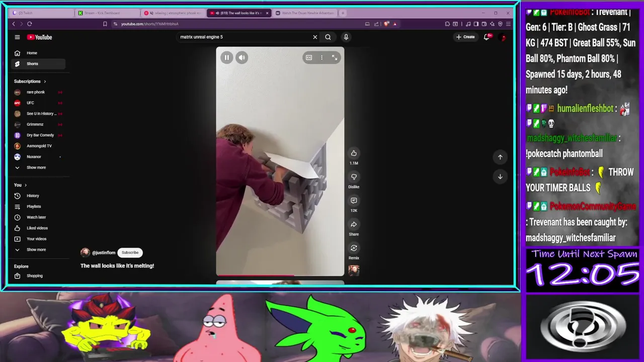Open the browser extensions puzzle icon
The height and width of the screenshot is (362, 644).
coord(447,24)
